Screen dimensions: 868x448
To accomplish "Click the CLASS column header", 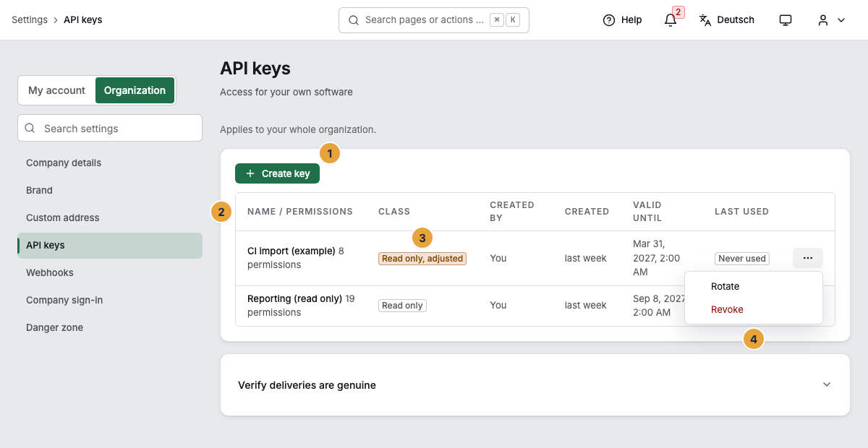I will coord(394,212).
